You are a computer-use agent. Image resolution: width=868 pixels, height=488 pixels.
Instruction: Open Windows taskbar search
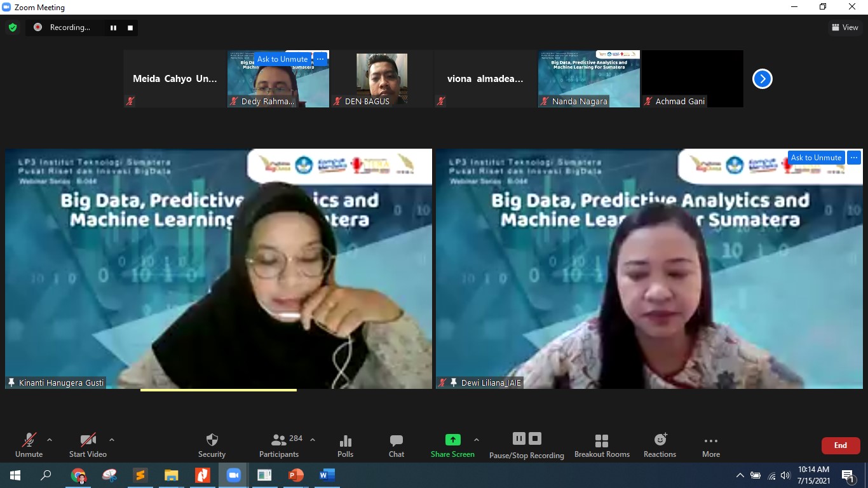click(46, 475)
